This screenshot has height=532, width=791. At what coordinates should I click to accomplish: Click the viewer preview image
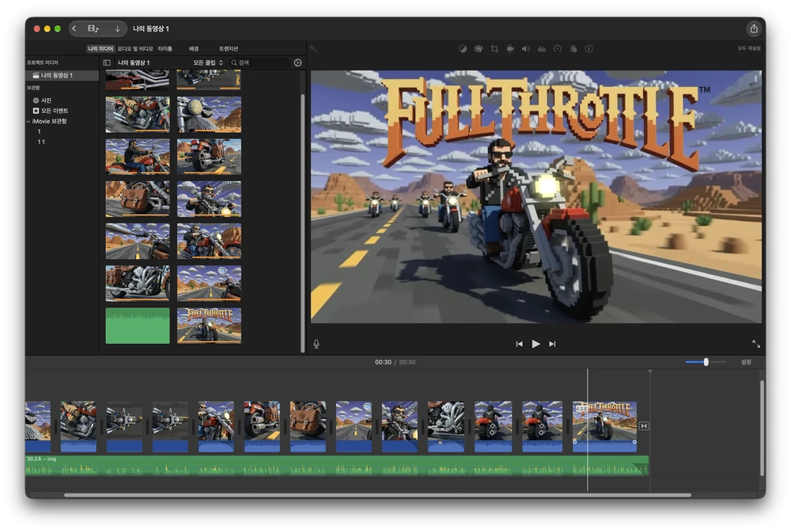point(536,197)
